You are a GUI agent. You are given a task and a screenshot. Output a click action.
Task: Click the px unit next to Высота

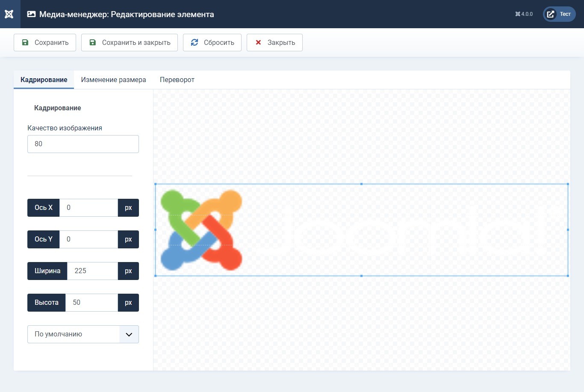coord(128,303)
